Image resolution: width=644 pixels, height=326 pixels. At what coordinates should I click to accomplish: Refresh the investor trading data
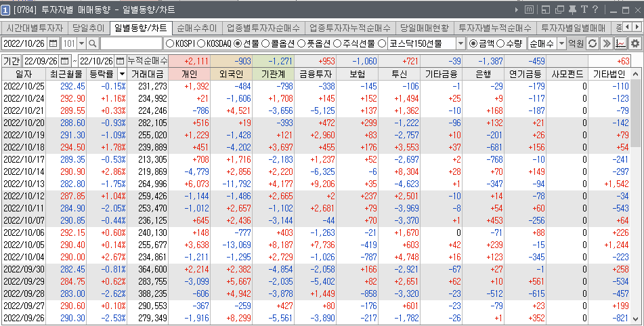pyautogui.click(x=592, y=43)
